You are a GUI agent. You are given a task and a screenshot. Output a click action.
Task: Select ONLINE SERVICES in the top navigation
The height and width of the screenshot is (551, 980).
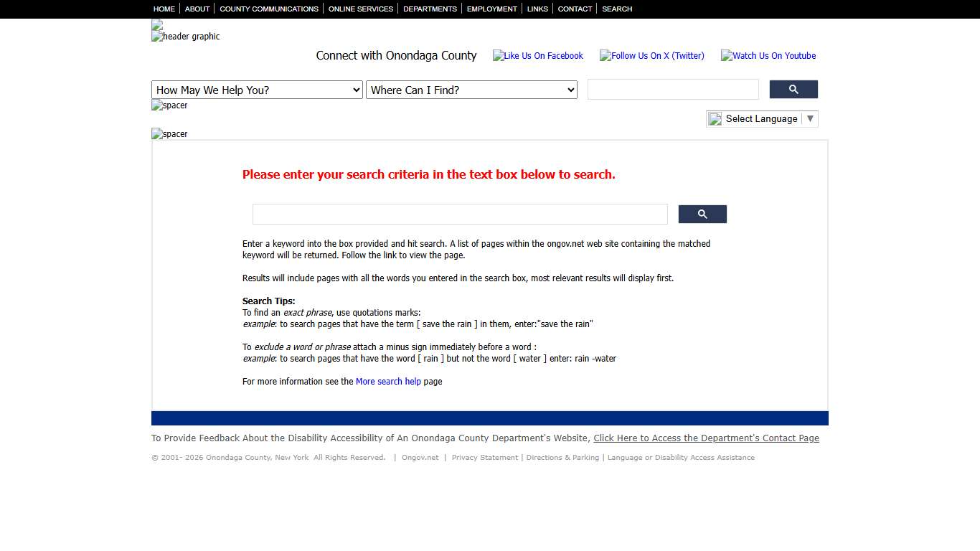click(x=361, y=9)
